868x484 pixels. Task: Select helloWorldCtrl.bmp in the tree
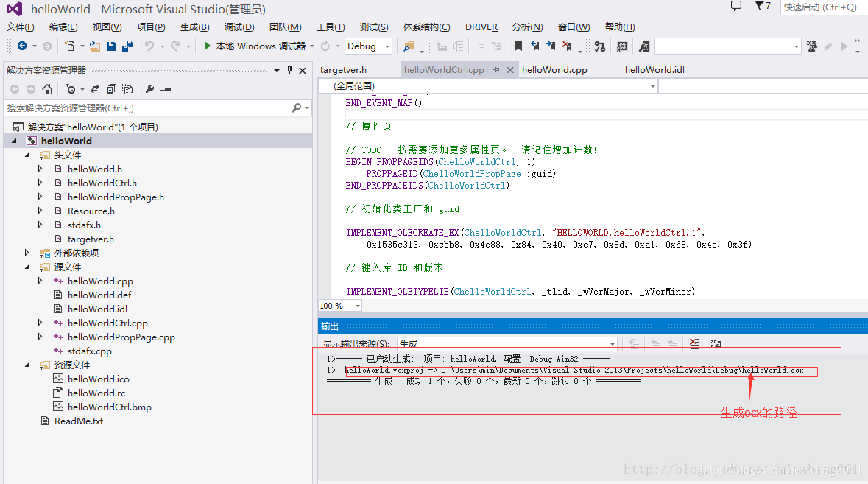[110, 407]
